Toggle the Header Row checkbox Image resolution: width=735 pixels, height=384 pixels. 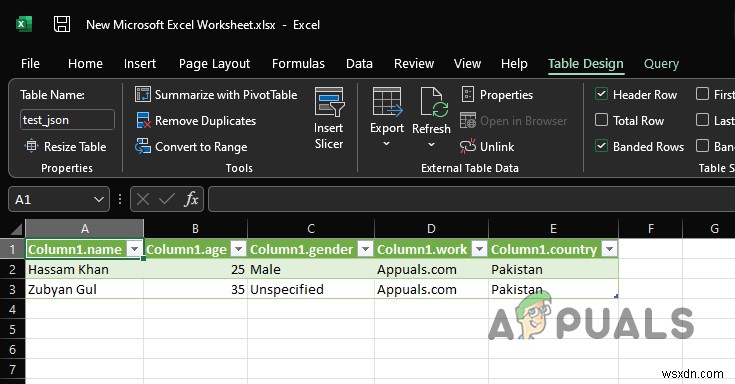click(x=601, y=94)
